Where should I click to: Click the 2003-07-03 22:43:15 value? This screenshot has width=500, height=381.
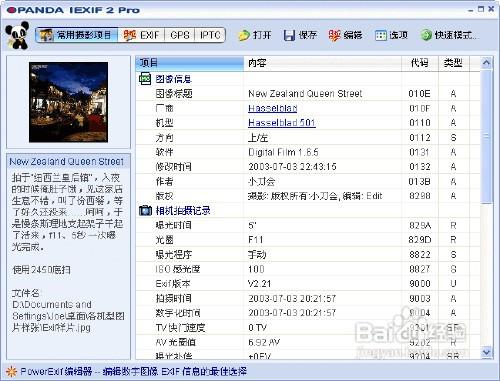(x=292, y=166)
